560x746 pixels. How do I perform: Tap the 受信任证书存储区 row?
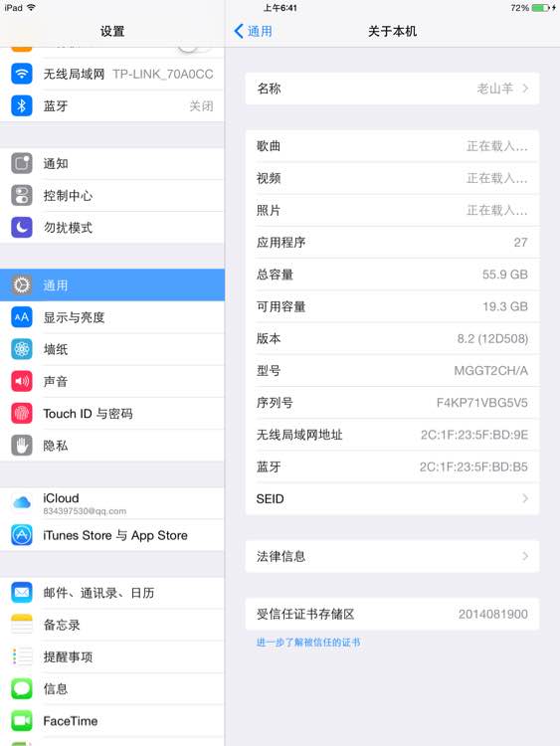point(392,614)
